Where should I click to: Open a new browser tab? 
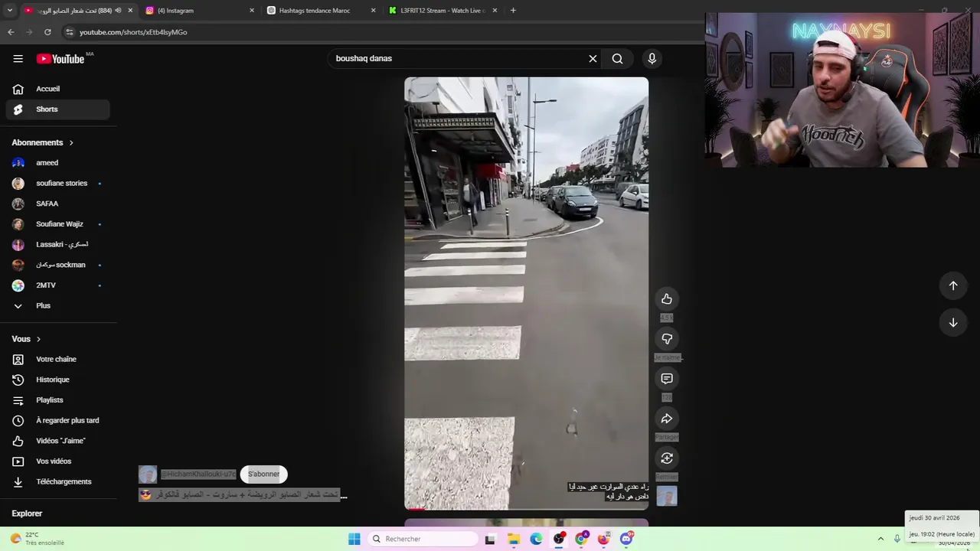(x=513, y=11)
